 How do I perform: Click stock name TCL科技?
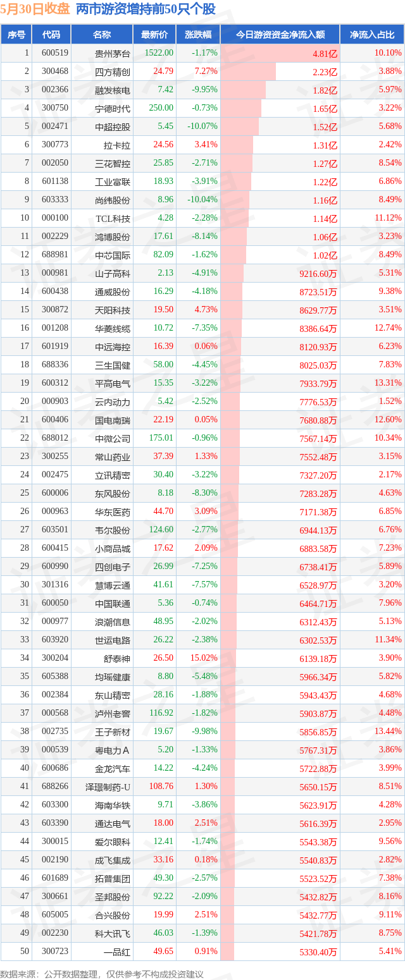tap(113, 219)
